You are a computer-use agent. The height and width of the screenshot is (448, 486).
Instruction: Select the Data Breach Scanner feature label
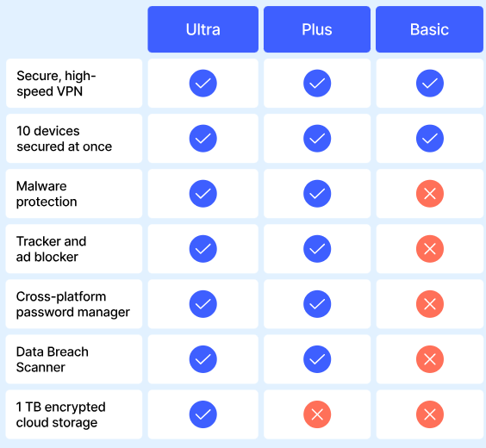(52, 359)
